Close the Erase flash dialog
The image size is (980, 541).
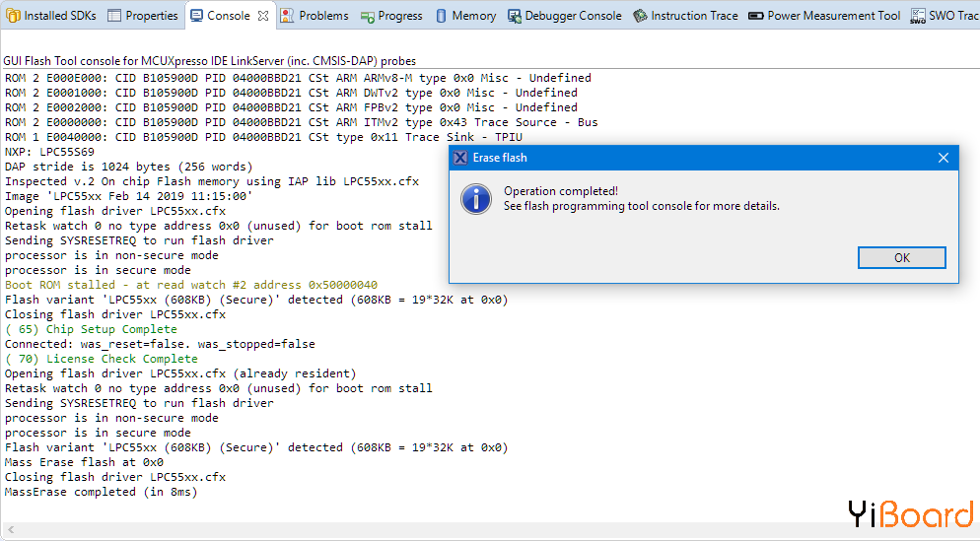coord(943,158)
